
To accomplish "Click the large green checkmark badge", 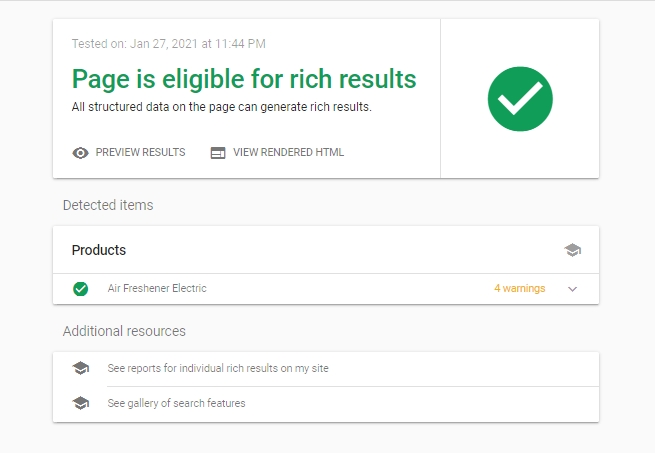I will (520, 99).
